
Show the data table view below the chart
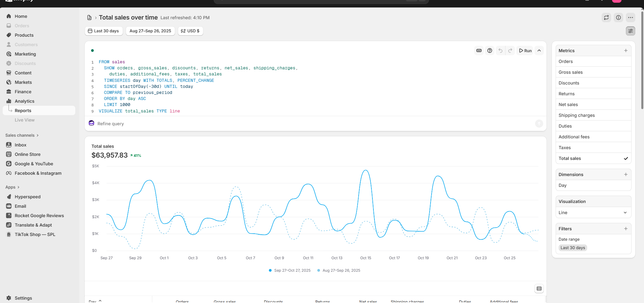click(x=539, y=289)
